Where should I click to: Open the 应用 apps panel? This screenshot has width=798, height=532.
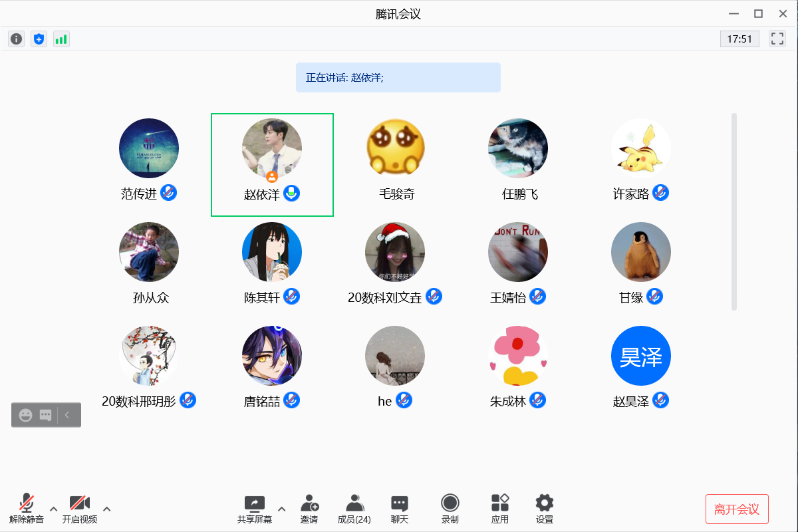(500, 509)
